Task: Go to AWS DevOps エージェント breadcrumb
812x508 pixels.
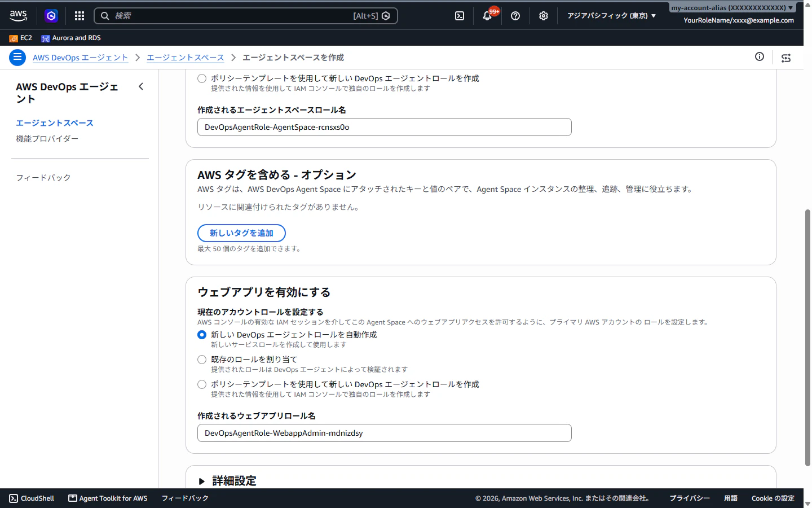Action: click(x=80, y=58)
